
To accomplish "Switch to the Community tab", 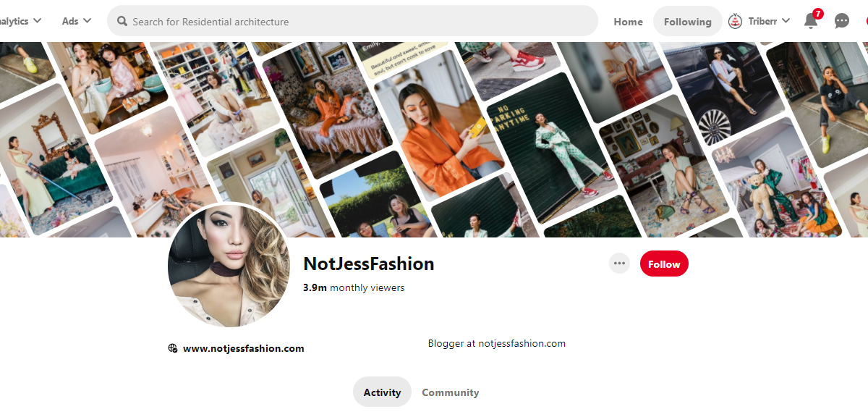I will pos(450,392).
